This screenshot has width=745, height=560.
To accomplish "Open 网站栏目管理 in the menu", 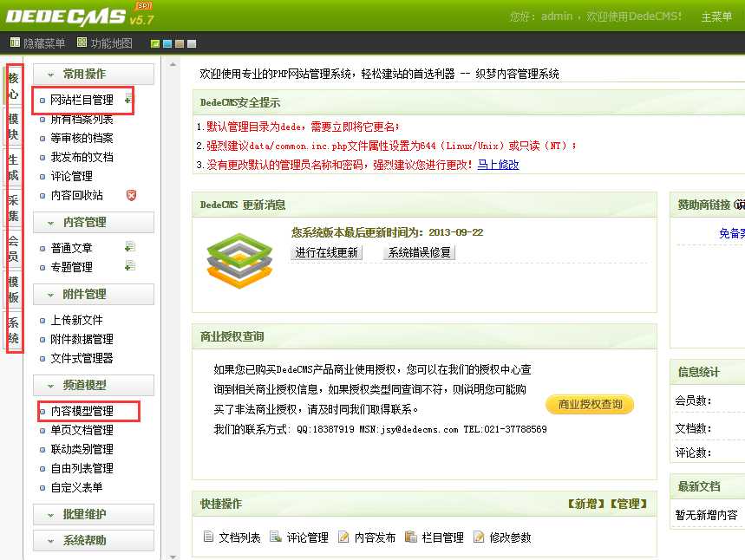I will 82,101.
